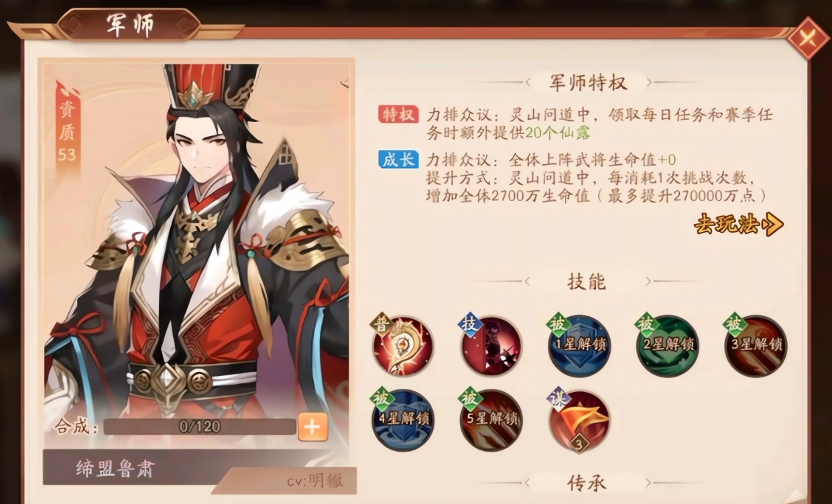The image size is (832, 504).
Task: View the 5星解锁 passive skill
Action: [491, 420]
